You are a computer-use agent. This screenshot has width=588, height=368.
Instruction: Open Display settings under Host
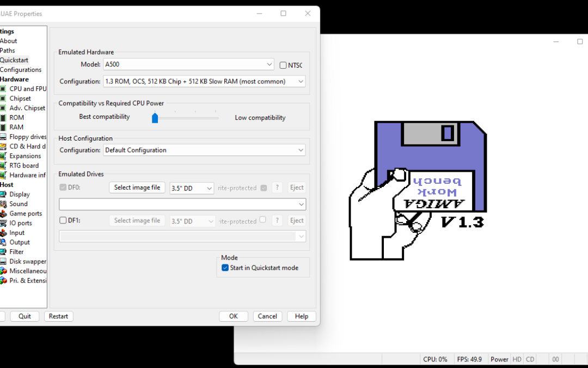(20, 194)
